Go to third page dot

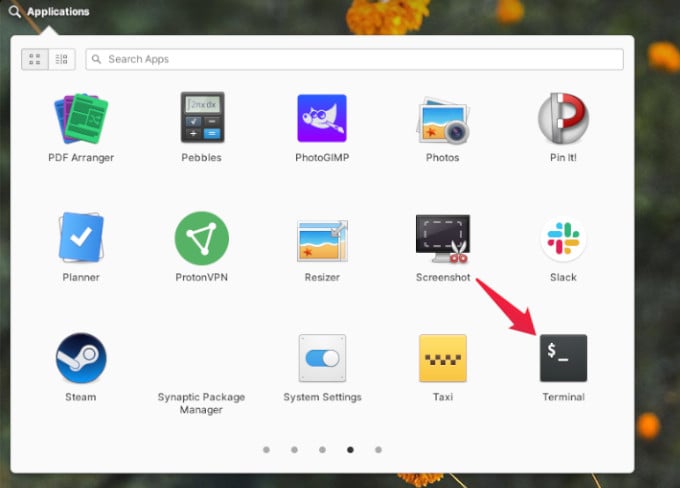click(322, 450)
